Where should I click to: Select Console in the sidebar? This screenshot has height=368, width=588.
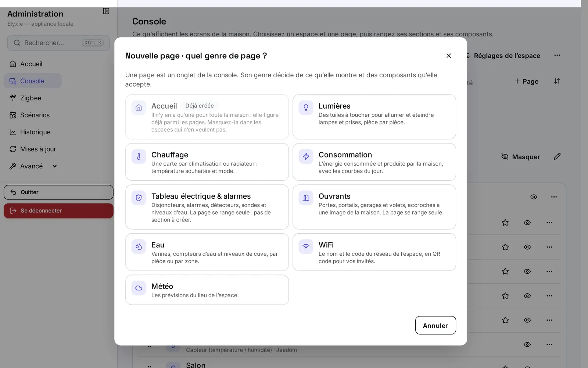32,81
